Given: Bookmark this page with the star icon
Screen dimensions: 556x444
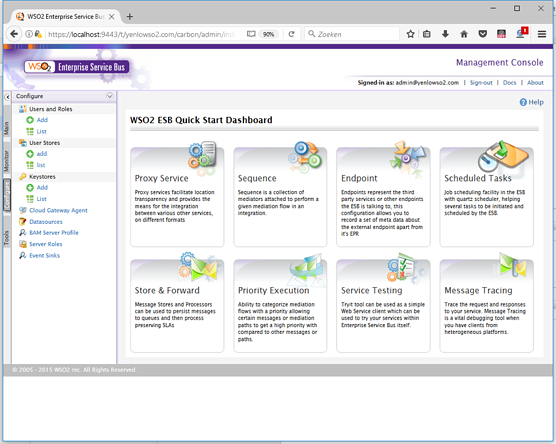Looking at the screenshot, I should (410, 34).
